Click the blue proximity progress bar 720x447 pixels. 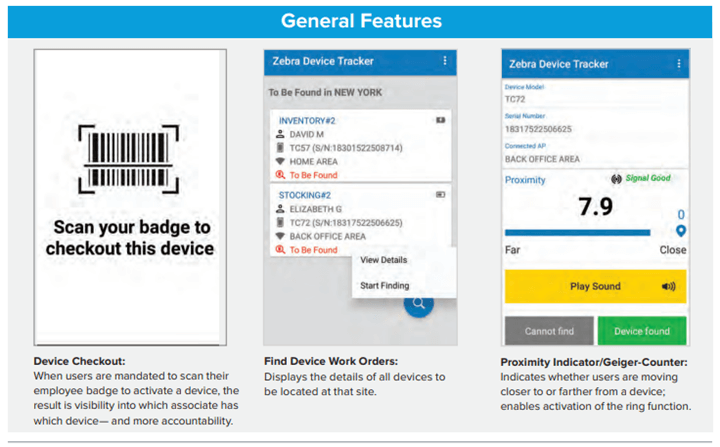pyautogui.click(x=577, y=232)
